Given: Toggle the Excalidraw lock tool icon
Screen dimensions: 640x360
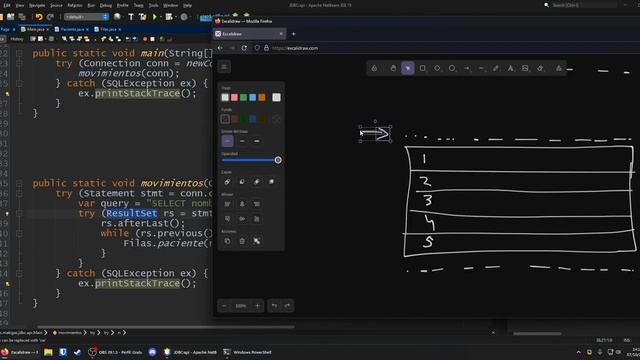Looking at the screenshot, I should [374, 68].
